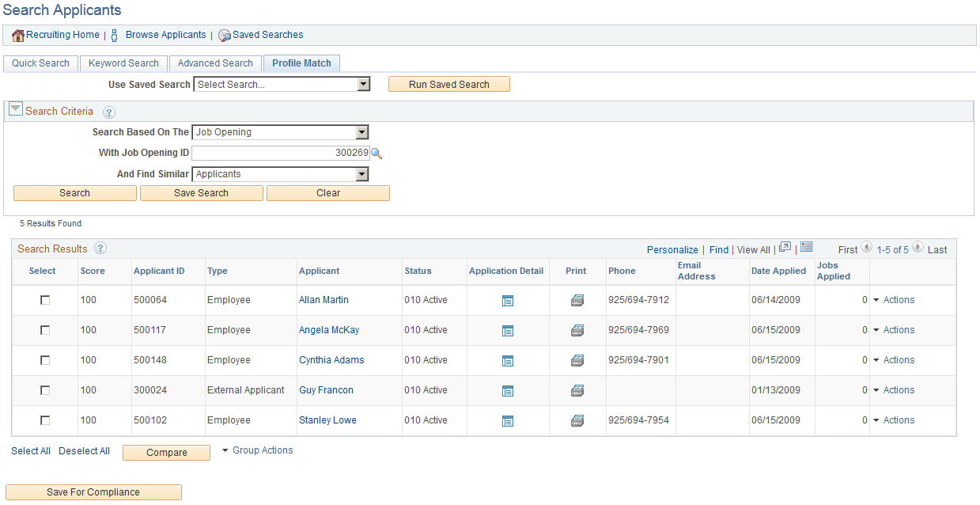
Task: Tick Stanley Lowe's row checkbox
Action: (45, 420)
